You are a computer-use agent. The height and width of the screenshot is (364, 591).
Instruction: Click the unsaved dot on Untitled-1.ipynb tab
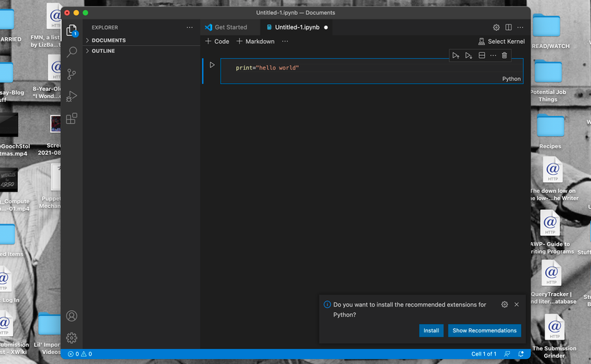tap(326, 27)
